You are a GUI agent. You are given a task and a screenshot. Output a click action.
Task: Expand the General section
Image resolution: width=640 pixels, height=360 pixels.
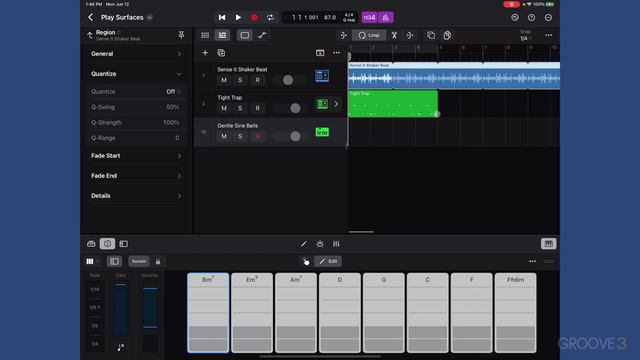[x=136, y=54]
